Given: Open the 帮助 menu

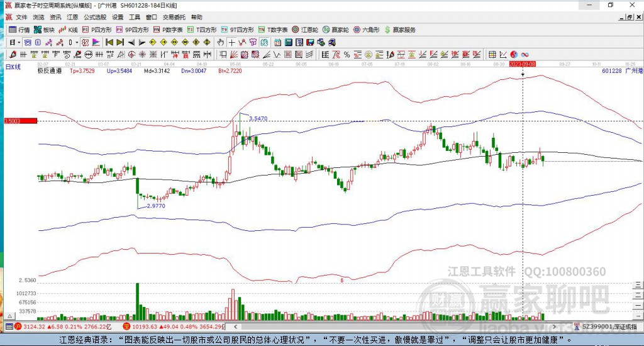Looking at the screenshot, I should (x=197, y=17).
